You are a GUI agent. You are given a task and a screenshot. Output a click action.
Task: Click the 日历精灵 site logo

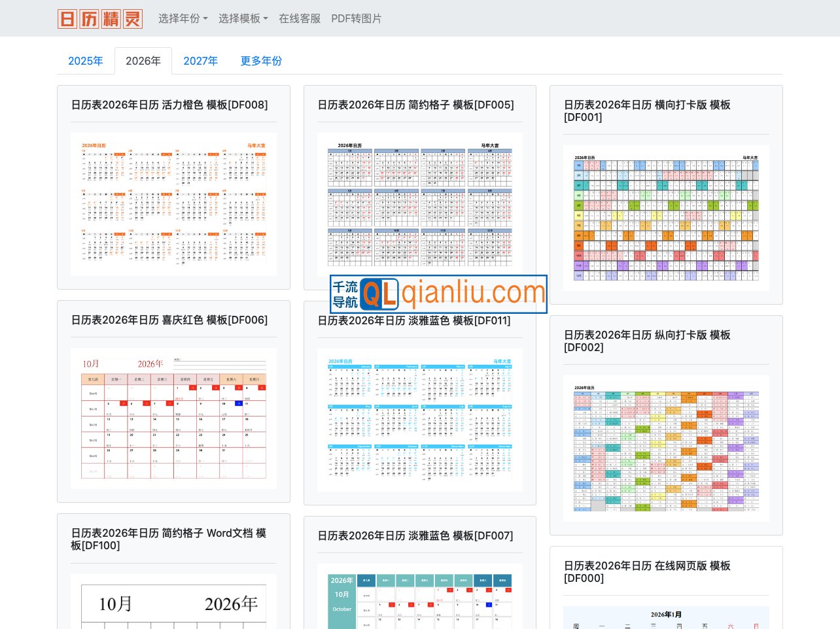coord(100,18)
